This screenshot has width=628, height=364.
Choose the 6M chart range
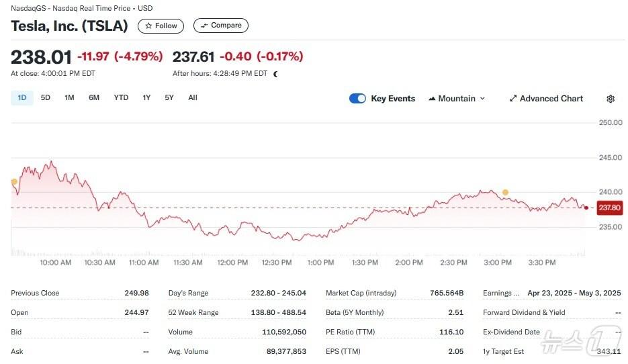tap(94, 98)
